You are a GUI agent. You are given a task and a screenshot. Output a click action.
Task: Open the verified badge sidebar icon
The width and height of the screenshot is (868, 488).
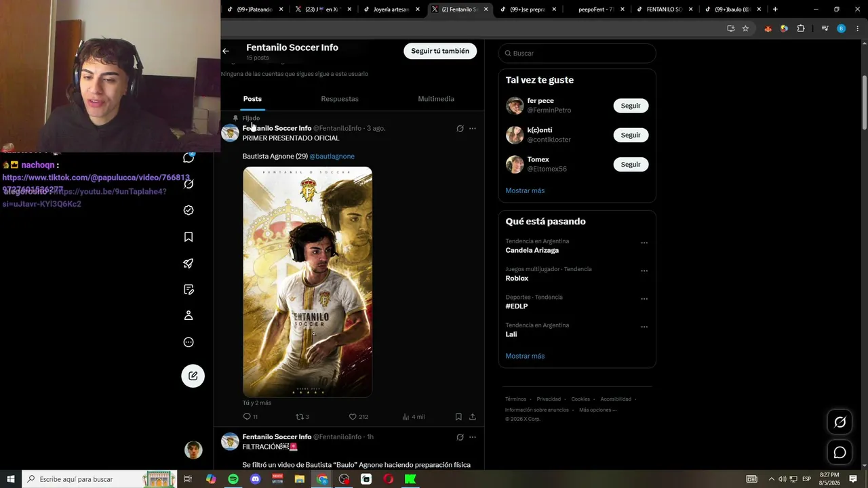point(189,210)
